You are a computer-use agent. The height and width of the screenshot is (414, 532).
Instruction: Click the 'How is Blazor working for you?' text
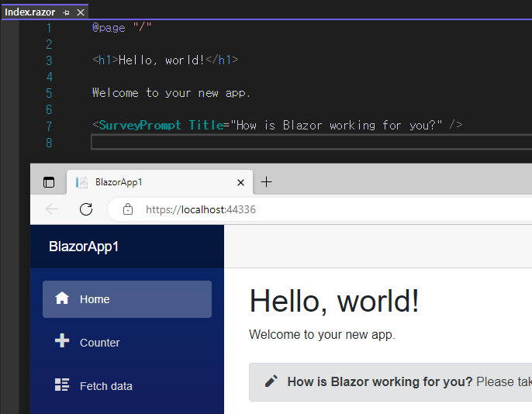(x=380, y=381)
